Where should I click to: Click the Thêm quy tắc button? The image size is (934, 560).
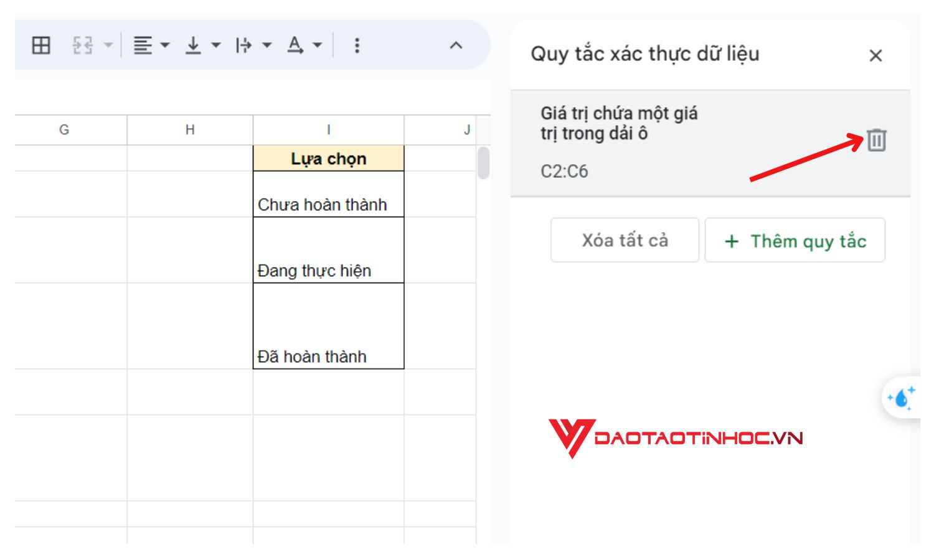795,241
